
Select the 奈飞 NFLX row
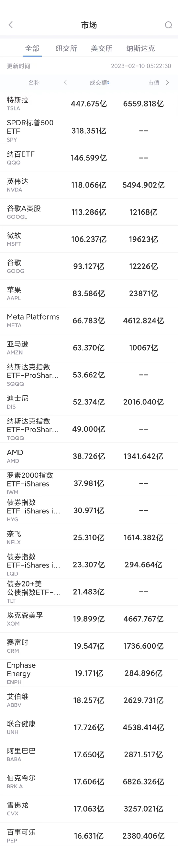(89, 537)
